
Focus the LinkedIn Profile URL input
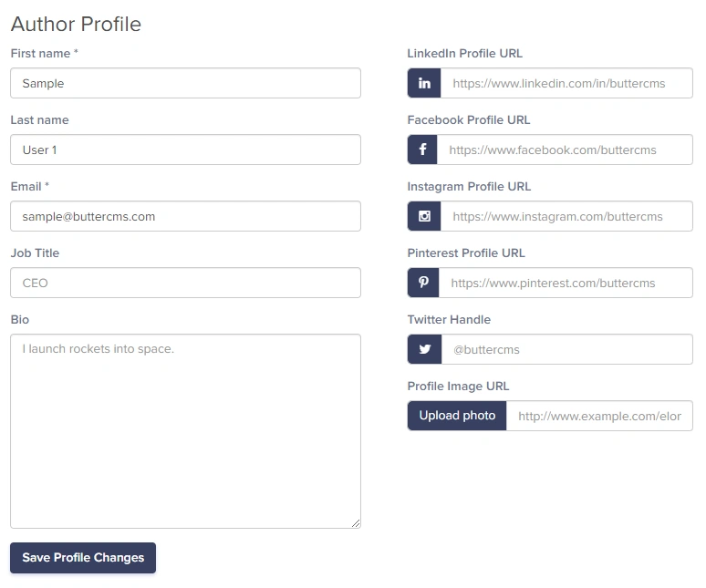point(566,83)
